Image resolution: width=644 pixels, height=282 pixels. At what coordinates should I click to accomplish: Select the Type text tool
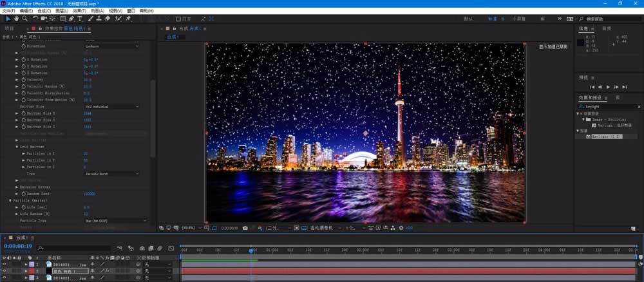click(80, 19)
